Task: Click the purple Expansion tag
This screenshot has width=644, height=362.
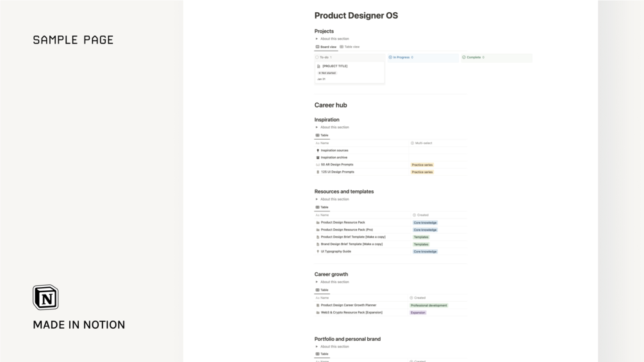Action: [418, 313]
